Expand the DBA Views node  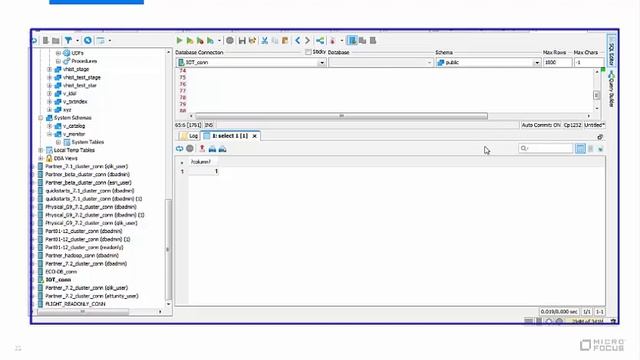[x=41, y=158]
